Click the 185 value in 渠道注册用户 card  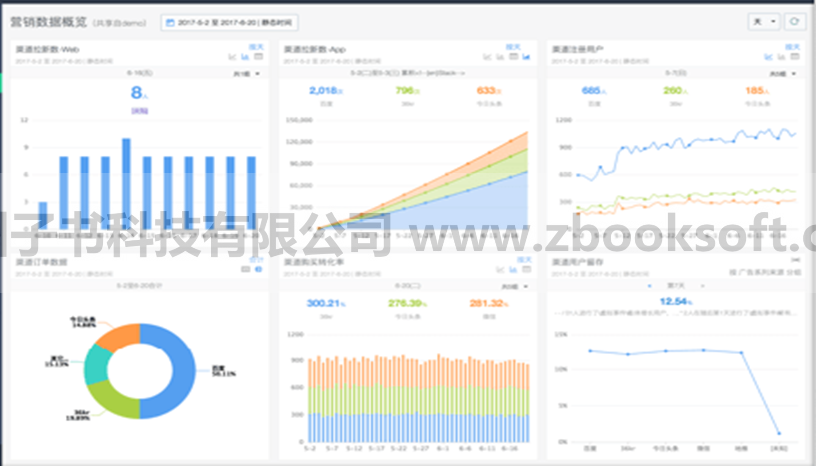click(757, 91)
